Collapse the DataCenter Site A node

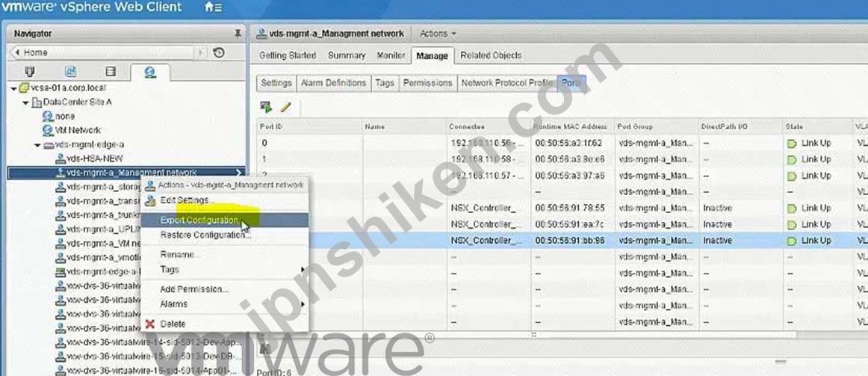coord(25,102)
